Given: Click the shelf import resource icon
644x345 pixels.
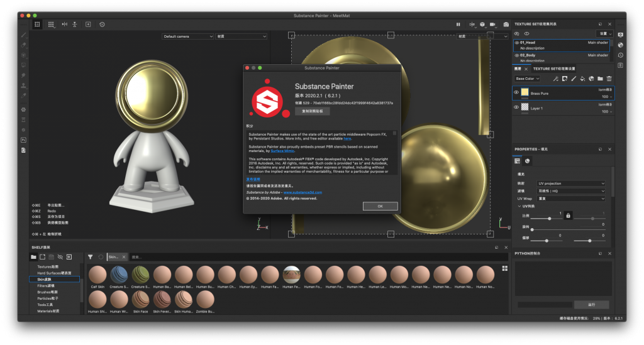Looking at the screenshot, I should [x=69, y=257].
